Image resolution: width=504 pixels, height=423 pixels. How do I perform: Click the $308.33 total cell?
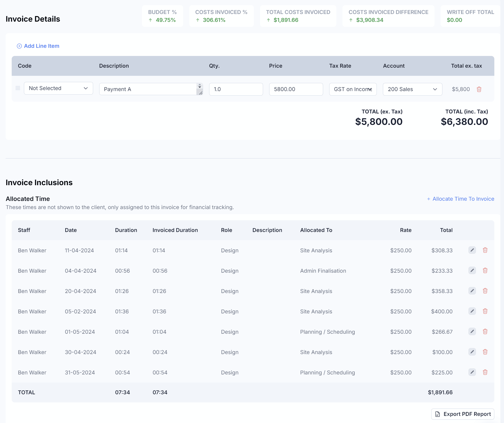(x=442, y=251)
